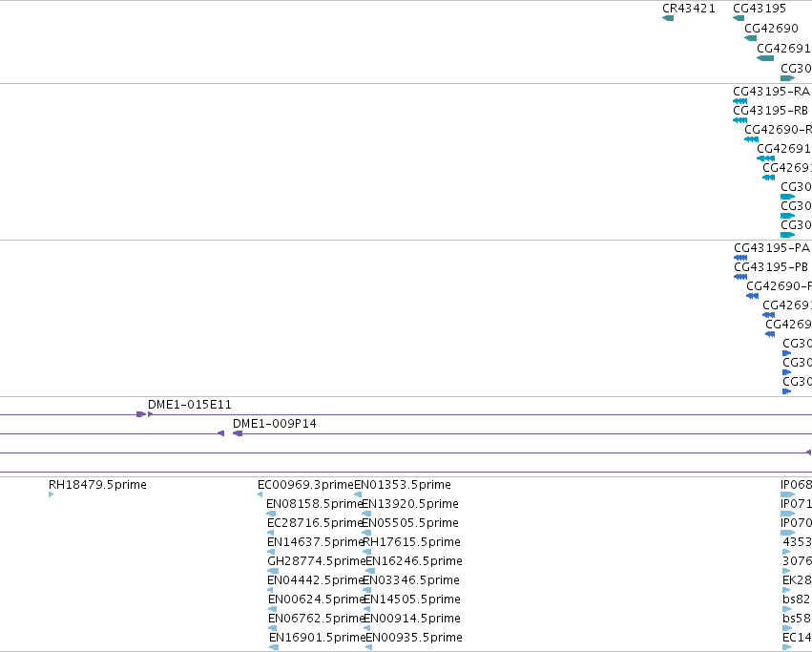This screenshot has width=812, height=652.
Task: Click the truncated IP068 EST label
Action: (796, 485)
